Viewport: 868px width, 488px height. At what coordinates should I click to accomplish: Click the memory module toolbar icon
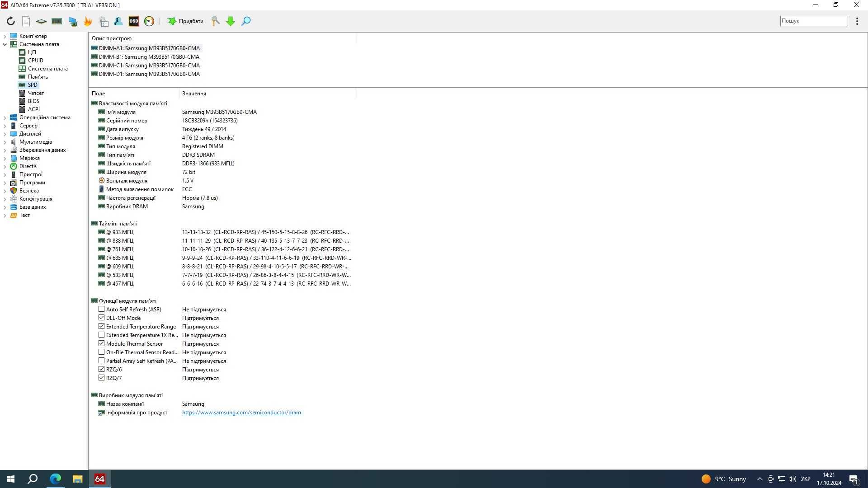[x=57, y=21]
